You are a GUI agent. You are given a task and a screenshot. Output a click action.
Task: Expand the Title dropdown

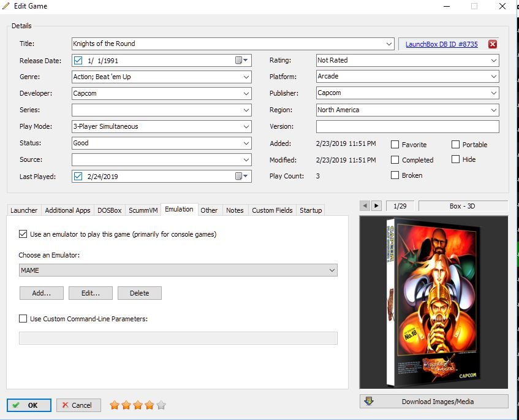(x=389, y=44)
